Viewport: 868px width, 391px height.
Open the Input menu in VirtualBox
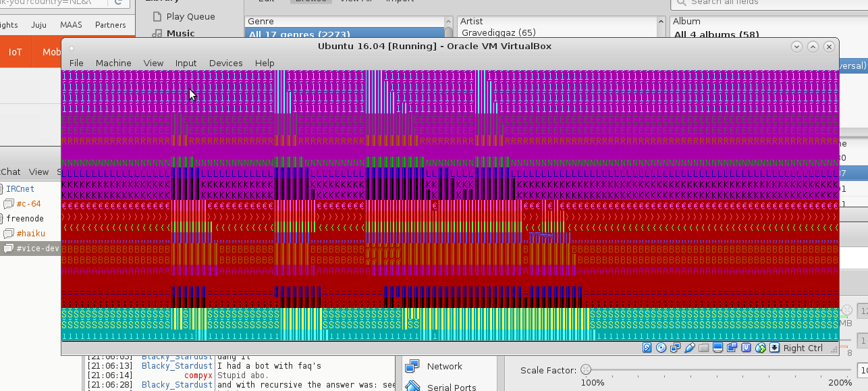point(186,63)
